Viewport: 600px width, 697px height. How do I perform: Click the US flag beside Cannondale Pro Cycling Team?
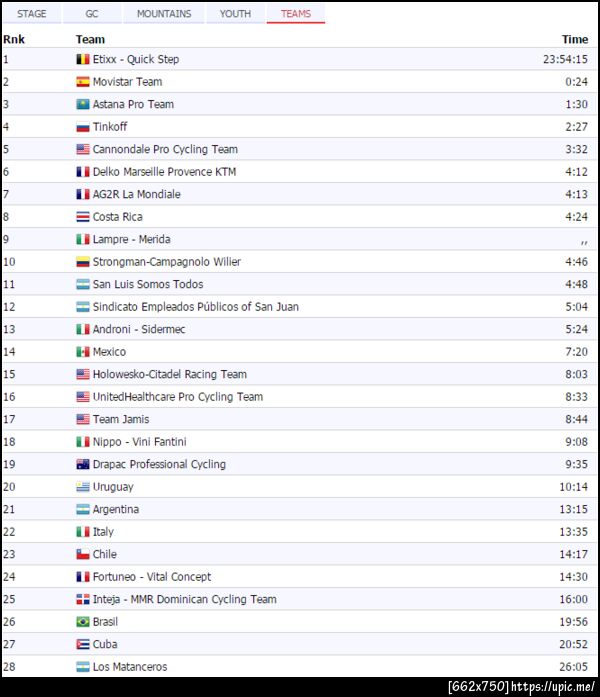[83, 149]
